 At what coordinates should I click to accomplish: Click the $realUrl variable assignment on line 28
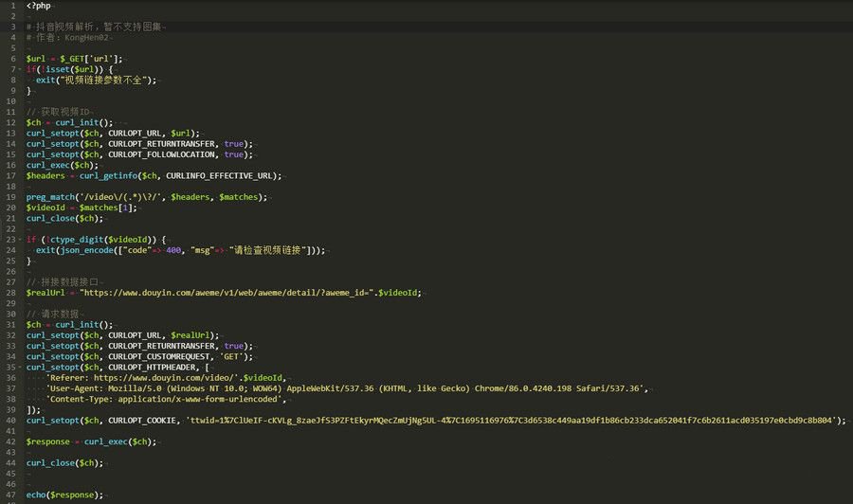point(46,293)
